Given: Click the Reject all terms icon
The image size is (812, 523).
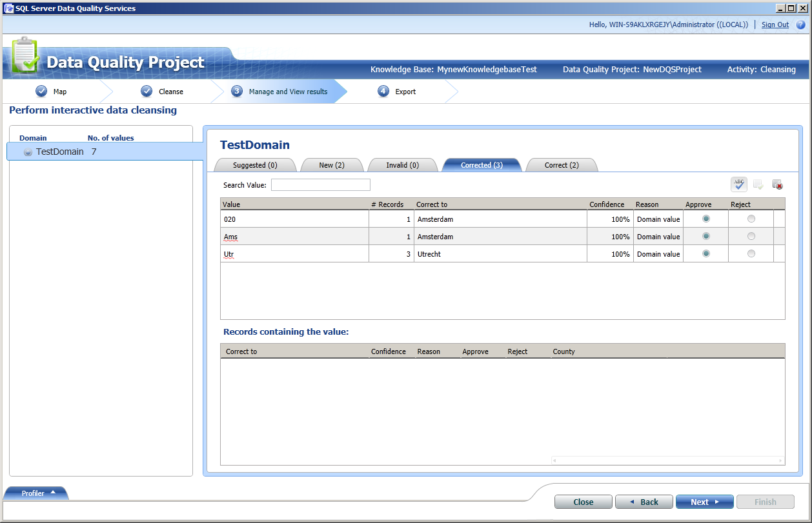Looking at the screenshot, I should pyautogui.click(x=776, y=184).
